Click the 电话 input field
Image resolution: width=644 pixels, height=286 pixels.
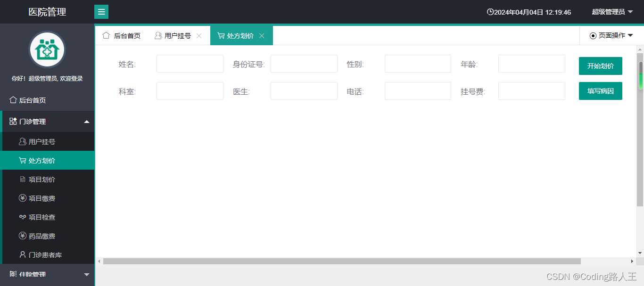pyautogui.click(x=418, y=91)
